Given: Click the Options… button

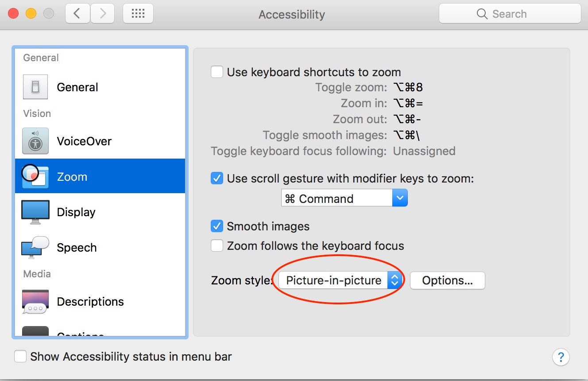Looking at the screenshot, I should coord(447,280).
